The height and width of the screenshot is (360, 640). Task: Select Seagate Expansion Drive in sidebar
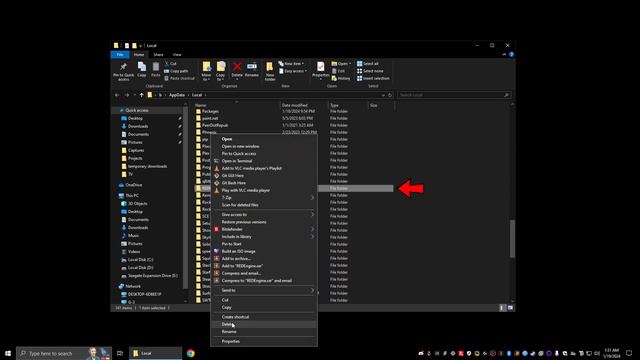[x=152, y=276]
